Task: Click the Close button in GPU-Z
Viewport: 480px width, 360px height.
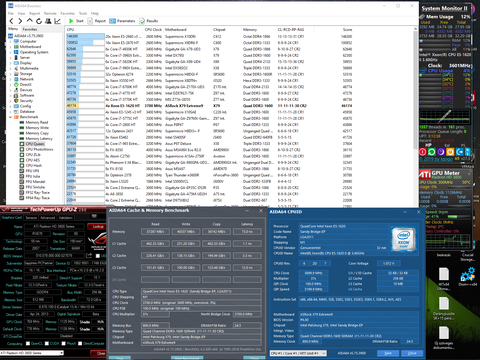Action: pos(99,353)
